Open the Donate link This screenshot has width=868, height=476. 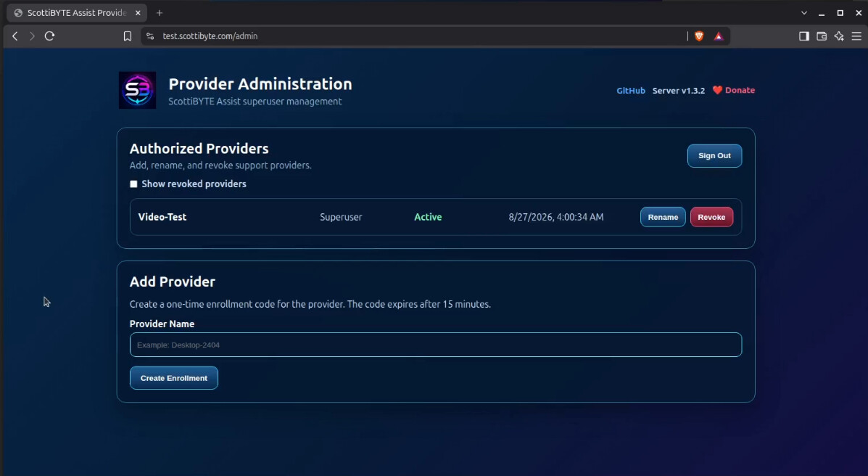(x=733, y=90)
